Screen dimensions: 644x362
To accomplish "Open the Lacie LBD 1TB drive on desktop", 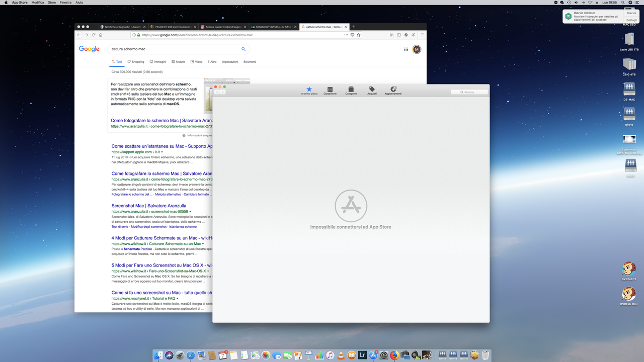I will click(629, 42).
